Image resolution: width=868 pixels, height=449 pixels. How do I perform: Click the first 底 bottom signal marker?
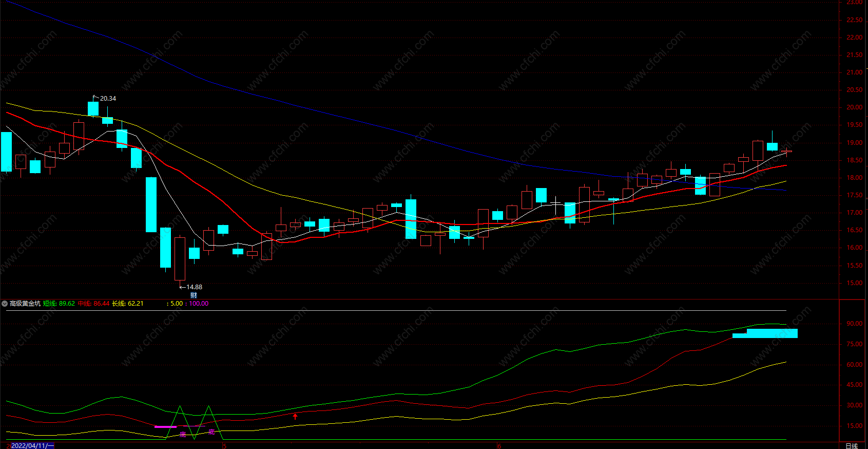(183, 435)
